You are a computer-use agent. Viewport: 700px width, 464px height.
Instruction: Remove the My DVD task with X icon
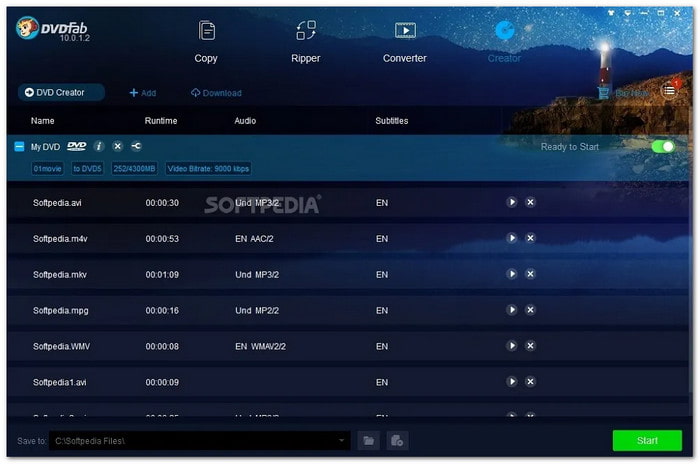pyautogui.click(x=117, y=146)
